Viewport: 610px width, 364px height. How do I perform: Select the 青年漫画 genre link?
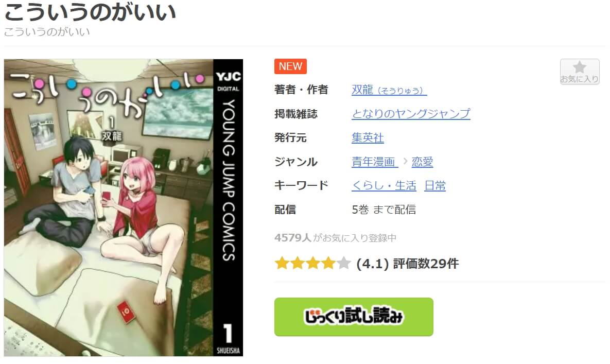(374, 162)
